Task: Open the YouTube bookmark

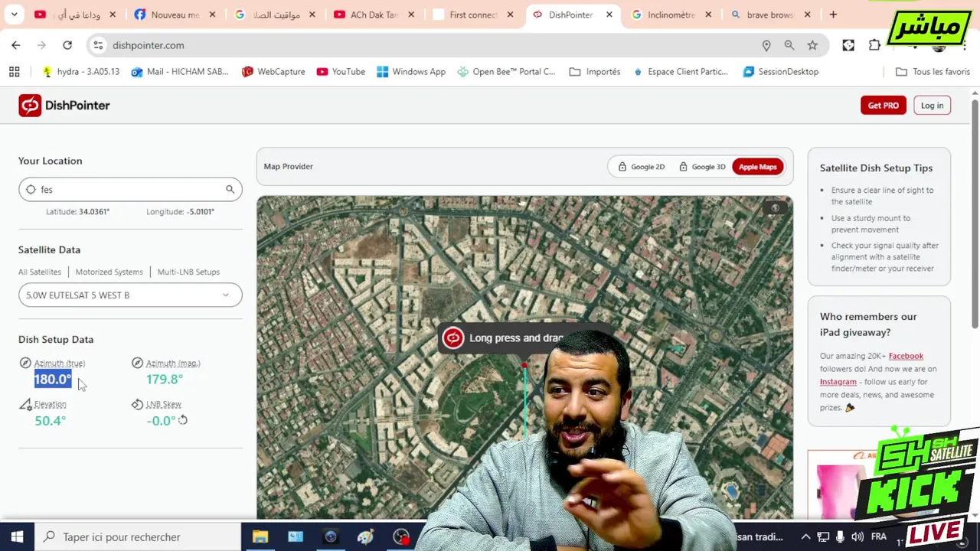Action: pos(341,71)
